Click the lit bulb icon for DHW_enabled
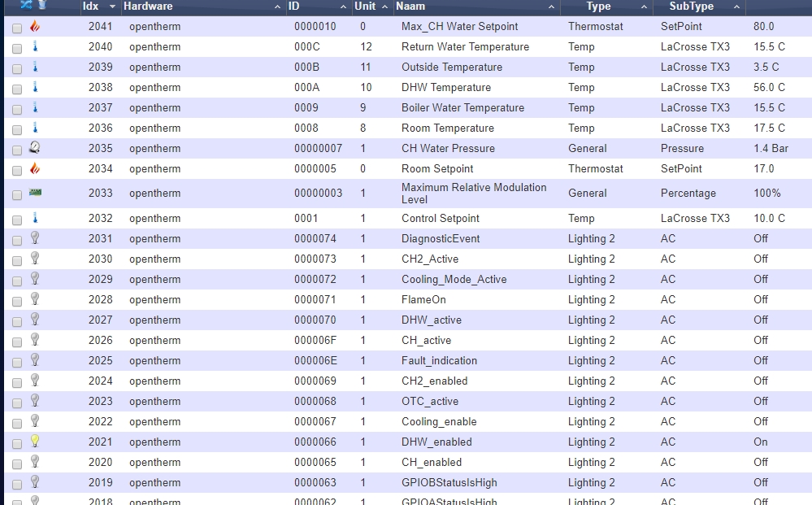The width and height of the screenshot is (812, 505). click(x=35, y=442)
